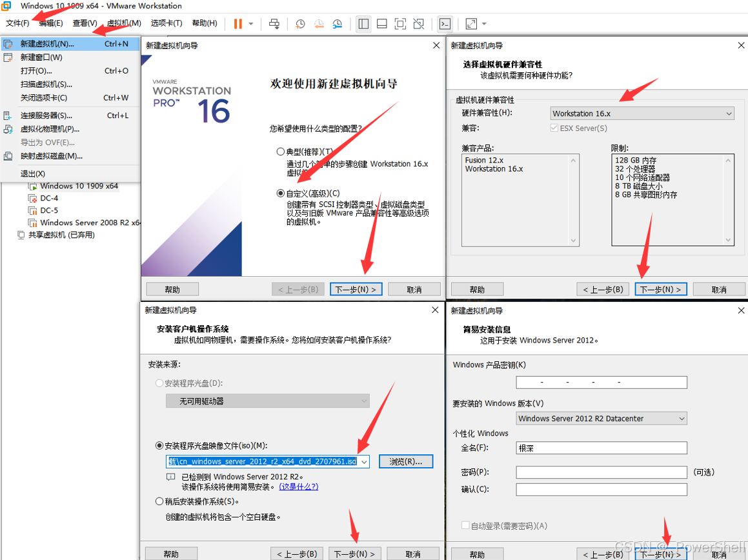Choose 打开(O)... menu entry
Screen dimensions: 748x560
[x=70, y=70]
